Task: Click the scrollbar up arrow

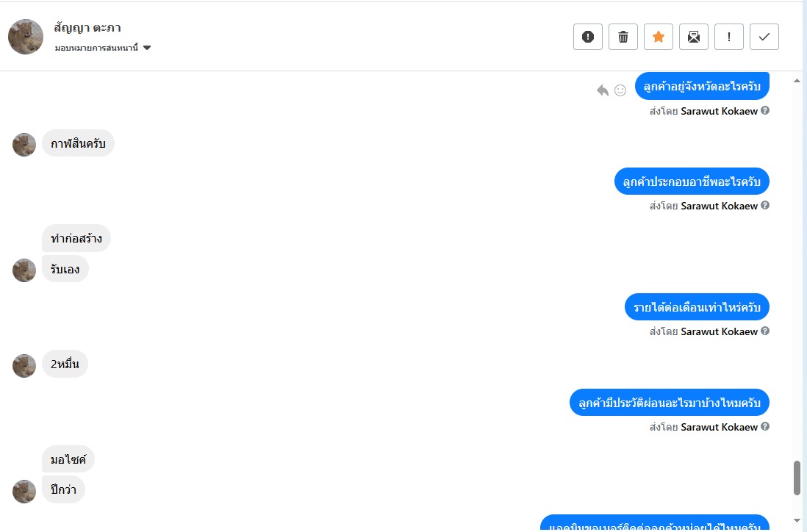Action: point(797,81)
